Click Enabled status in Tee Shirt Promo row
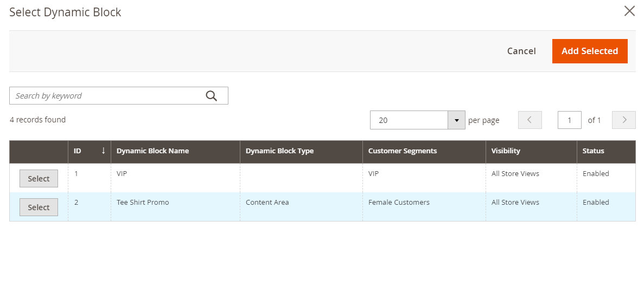The image size is (644, 286). tap(596, 202)
